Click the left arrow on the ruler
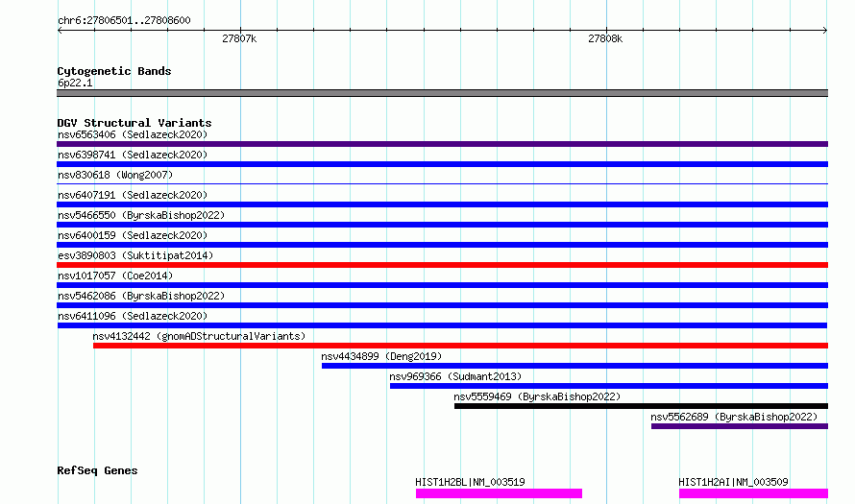The image size is (855, 504). click(x=60, y=31)
